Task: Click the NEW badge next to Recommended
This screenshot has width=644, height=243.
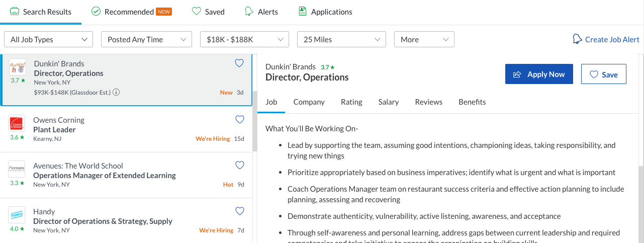Action: click(164, 12)
